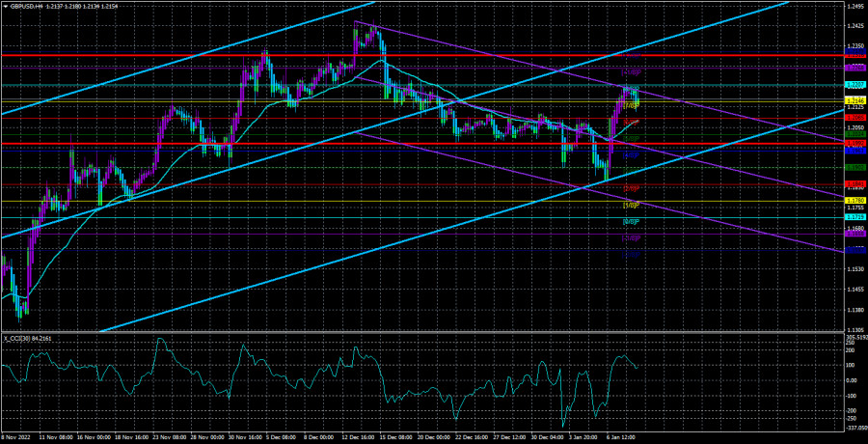Click the [0/8]P Murray level label

[631, 222]
